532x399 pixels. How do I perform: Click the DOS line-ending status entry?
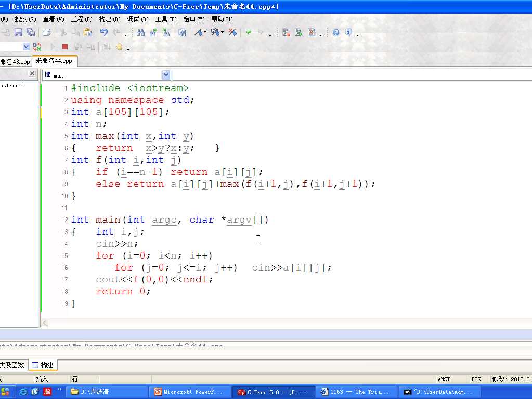click(x=476, y=379)
